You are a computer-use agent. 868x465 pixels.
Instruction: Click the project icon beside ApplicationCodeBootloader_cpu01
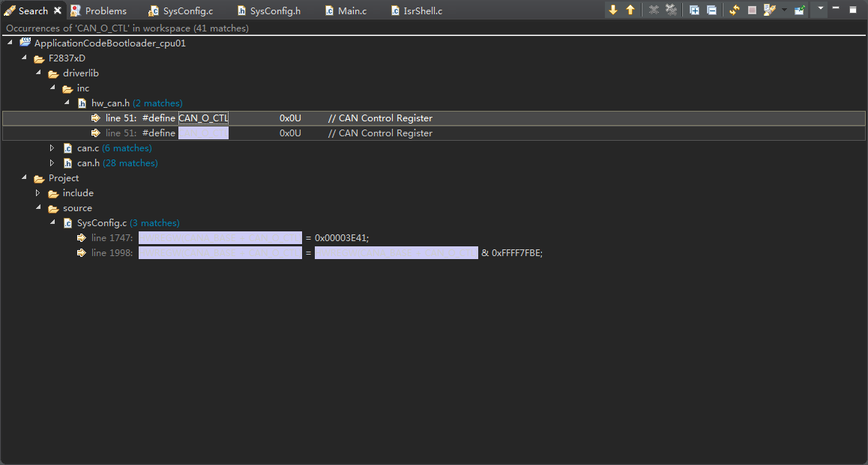tap(25, 42)
